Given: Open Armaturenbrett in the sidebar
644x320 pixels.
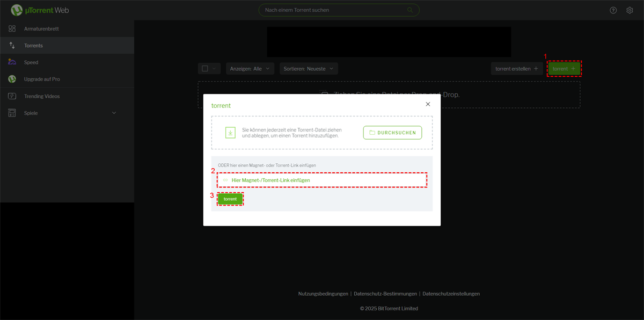Looking at the screenshot, I should (67, 28).
